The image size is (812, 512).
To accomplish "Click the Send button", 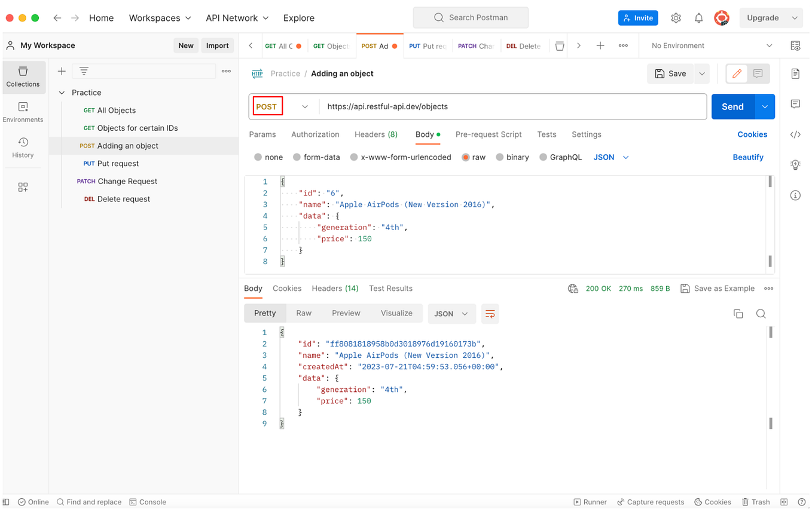I will [732, 106].
